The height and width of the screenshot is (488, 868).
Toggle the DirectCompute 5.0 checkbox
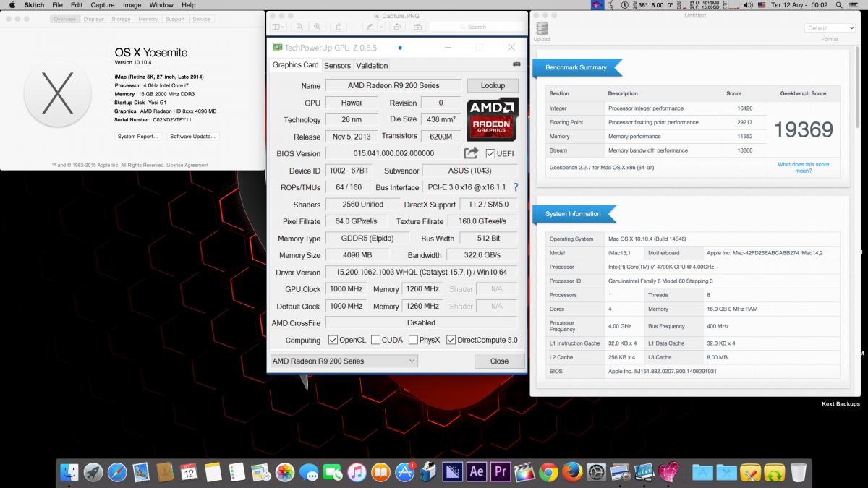[x=451, y=340]
